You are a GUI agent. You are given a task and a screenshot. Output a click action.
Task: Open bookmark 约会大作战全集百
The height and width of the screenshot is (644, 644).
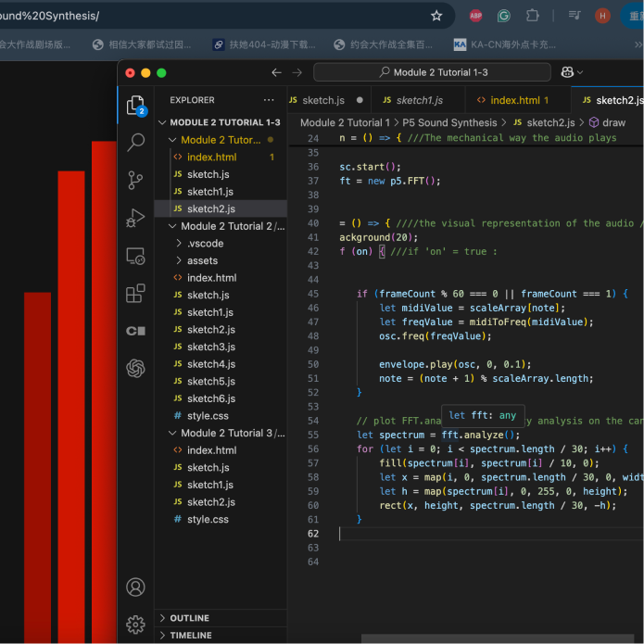click(x=384, y=44)
